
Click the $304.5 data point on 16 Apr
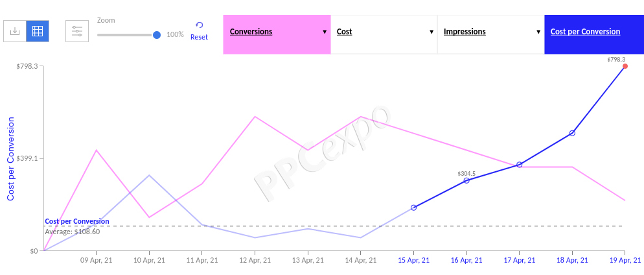(466, 180)
